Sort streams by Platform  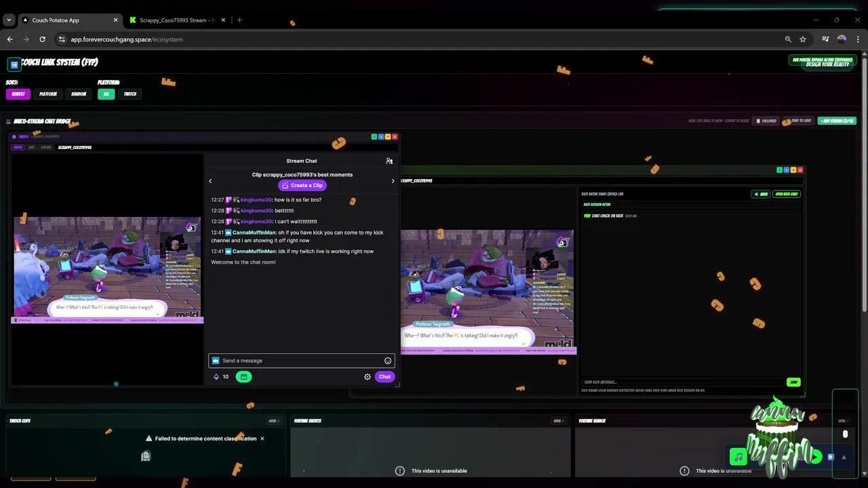coord(47,94)
